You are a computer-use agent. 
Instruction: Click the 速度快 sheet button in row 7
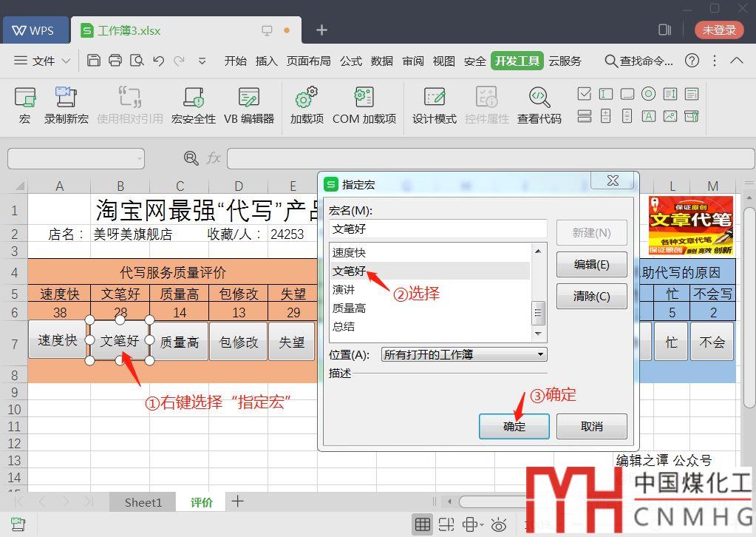pyautogui.click(x=57, y=341)
